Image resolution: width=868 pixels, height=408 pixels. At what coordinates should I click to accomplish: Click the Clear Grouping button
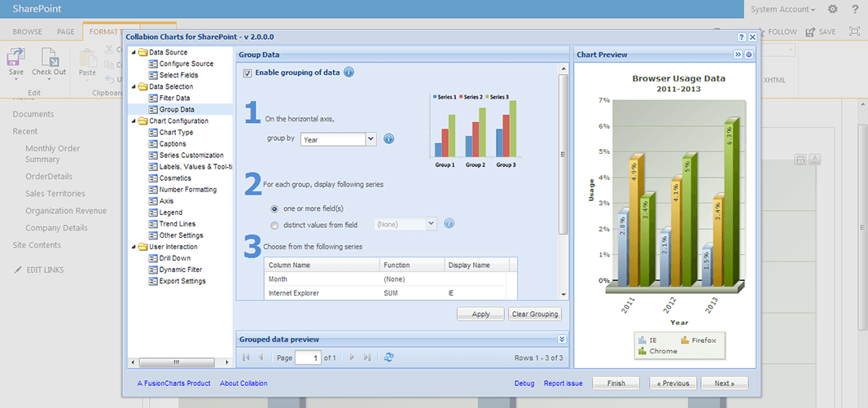click(535, 314)
